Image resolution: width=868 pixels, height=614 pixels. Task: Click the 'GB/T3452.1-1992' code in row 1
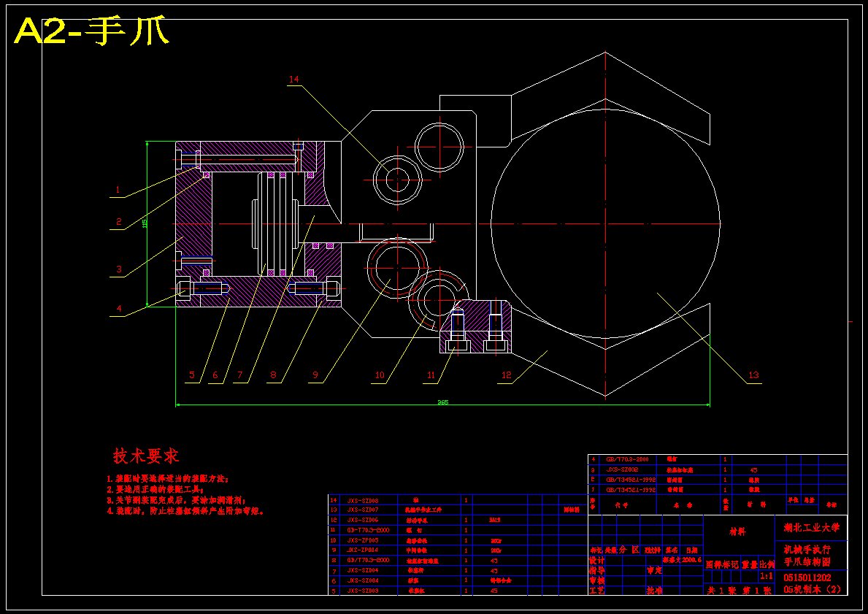[x=631, y=490]
